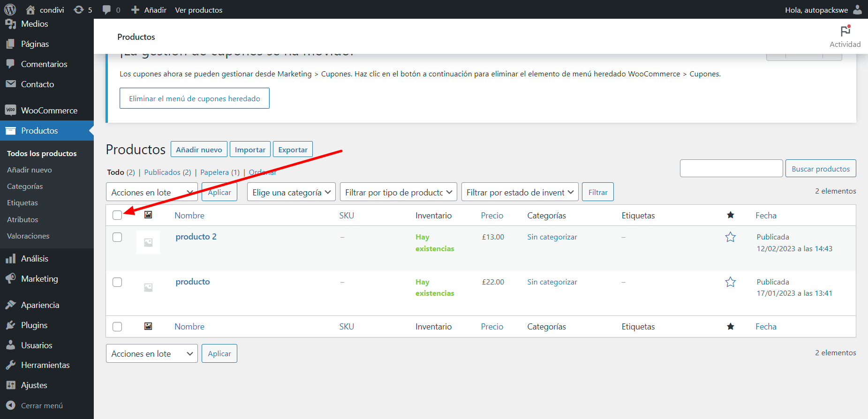Open the WordPress logo menu
The height and width of the screenshot is (419, 868).
coord(10,9)
